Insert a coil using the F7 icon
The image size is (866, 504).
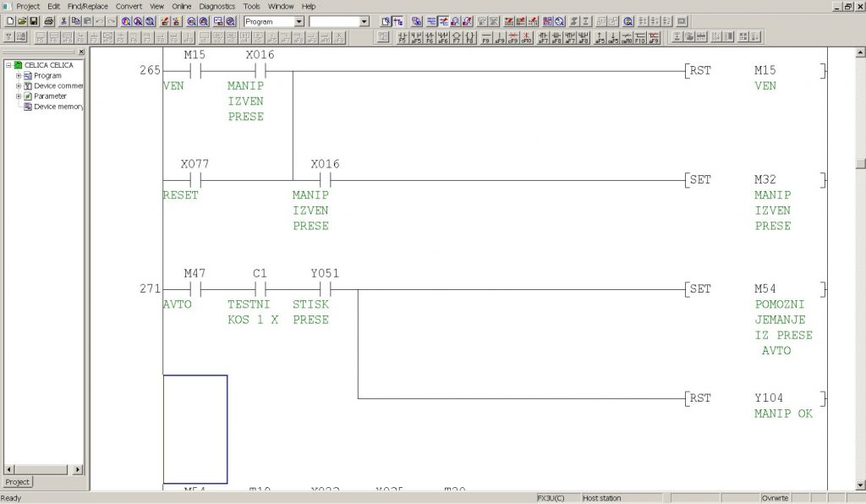point(456,37)
